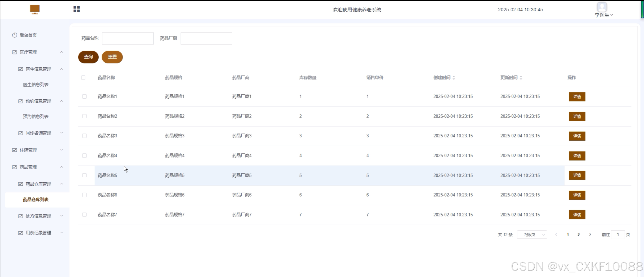Screen dimensions: 644x277
Task: Open the 7条/页 page size dropdown
Action: [x=532, y=235]
